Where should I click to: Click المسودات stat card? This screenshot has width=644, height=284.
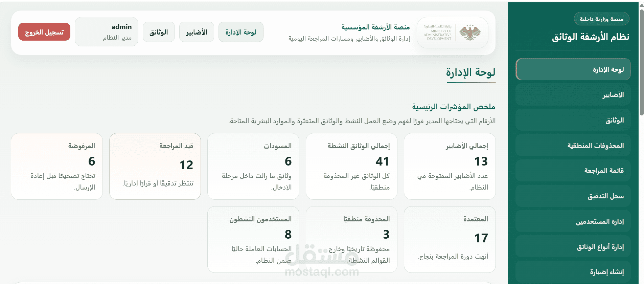(253, 166)
